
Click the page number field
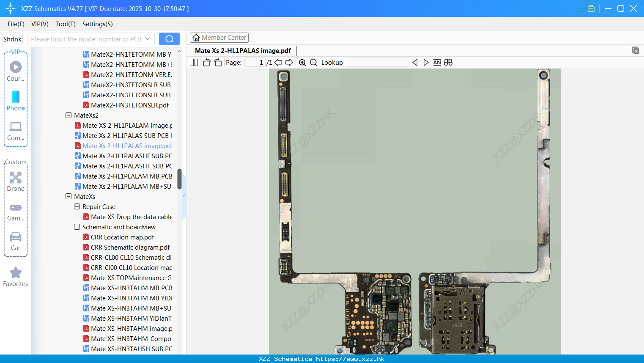pyautogui.click(x=255, y=63)
